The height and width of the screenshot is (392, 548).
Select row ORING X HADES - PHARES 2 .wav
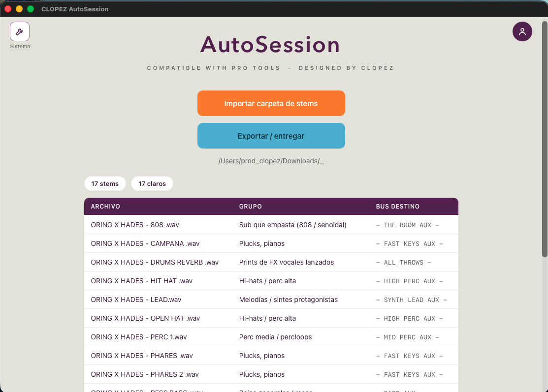pos(271,374)
